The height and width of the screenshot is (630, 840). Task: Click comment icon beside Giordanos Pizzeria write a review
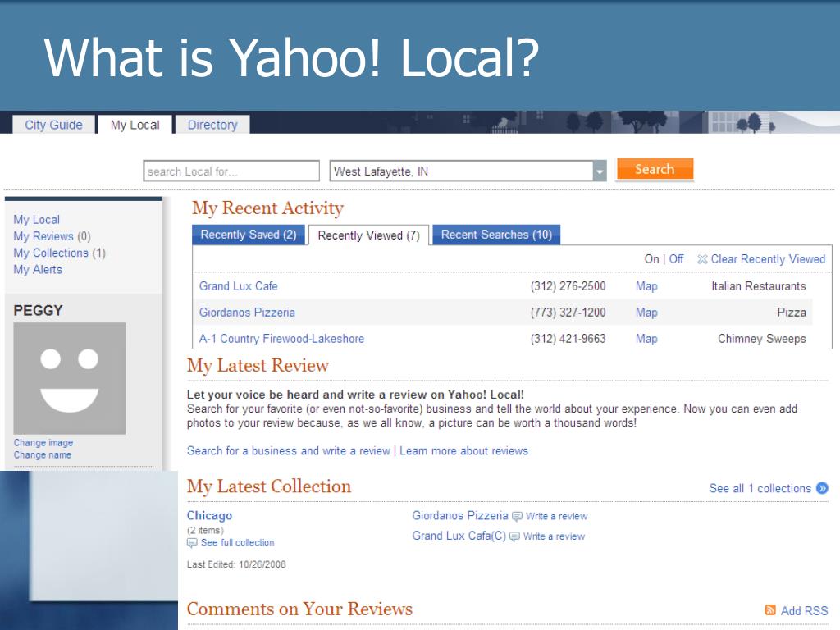point(517,517)
